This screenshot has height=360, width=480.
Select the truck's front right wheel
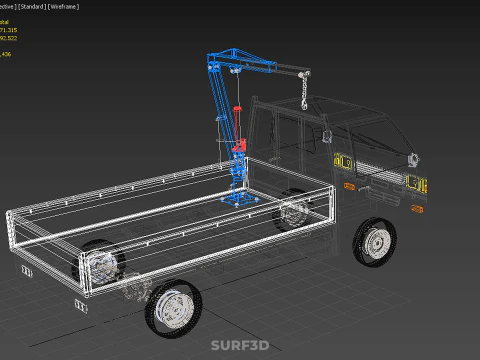(x=375, y=242)
